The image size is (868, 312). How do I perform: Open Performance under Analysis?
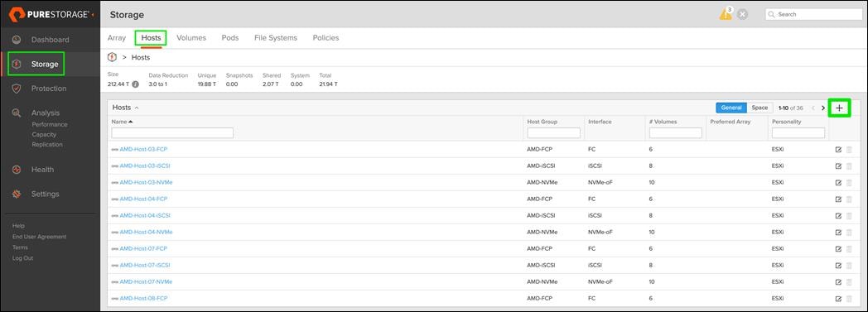pos(49,125)
